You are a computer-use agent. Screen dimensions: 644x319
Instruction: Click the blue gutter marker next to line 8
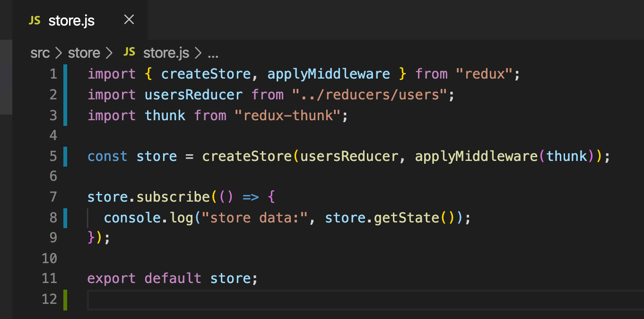coord(65,217)
